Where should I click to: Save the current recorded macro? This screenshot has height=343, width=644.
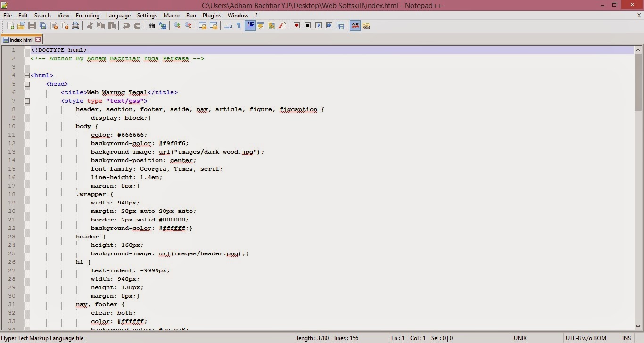click(x=340, y=25)
